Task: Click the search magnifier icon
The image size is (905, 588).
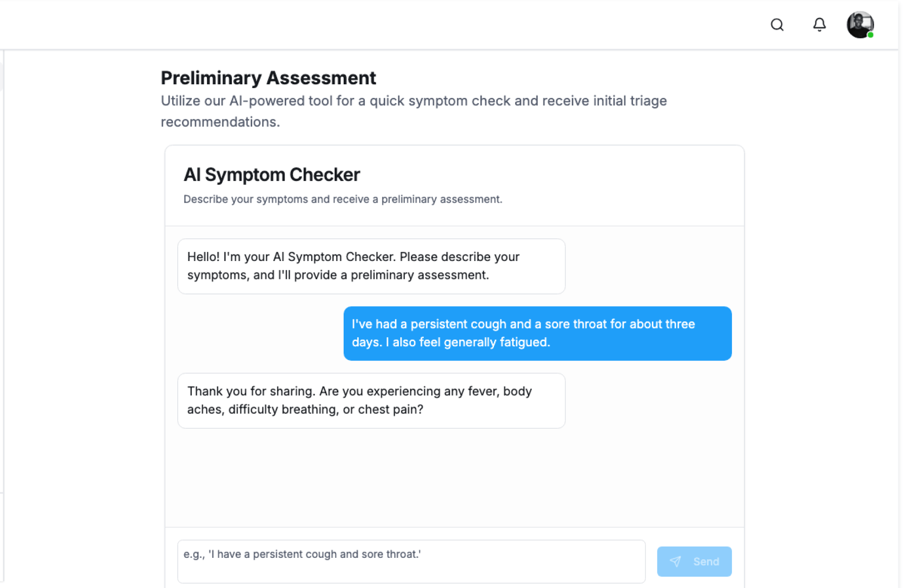Action: click(x=777, y=24)
